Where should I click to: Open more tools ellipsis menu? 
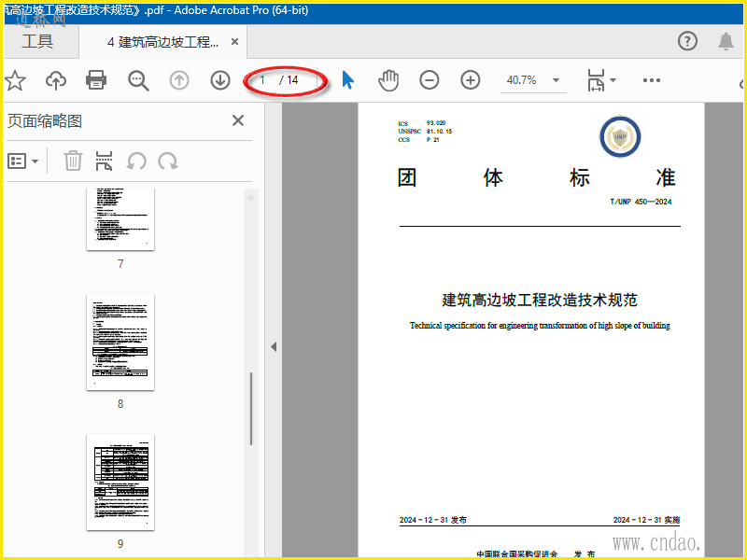point(651,80)
